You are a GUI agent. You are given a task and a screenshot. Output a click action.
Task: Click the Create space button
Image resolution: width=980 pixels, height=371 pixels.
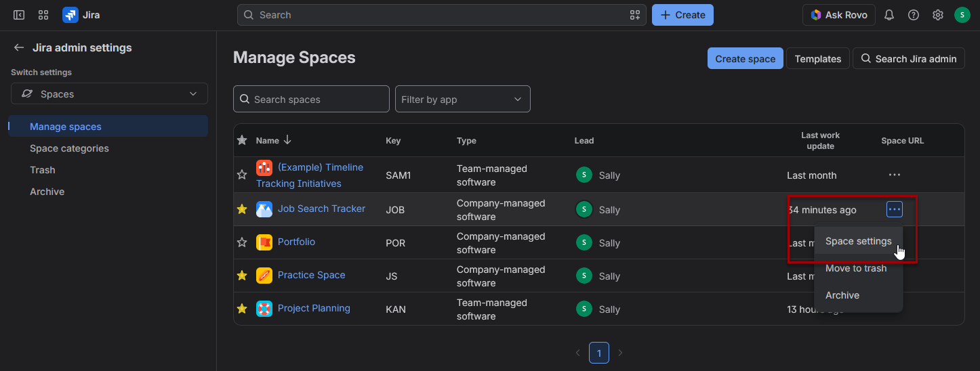[746, 58]
